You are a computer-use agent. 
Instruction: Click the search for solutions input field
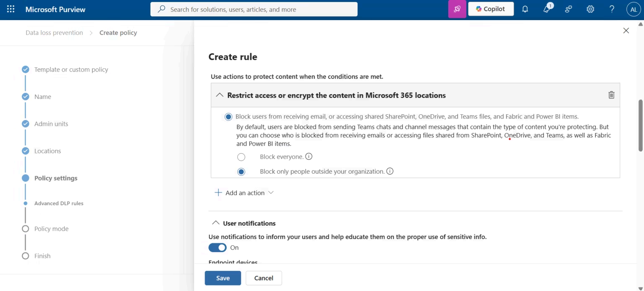tap(254, 9)
